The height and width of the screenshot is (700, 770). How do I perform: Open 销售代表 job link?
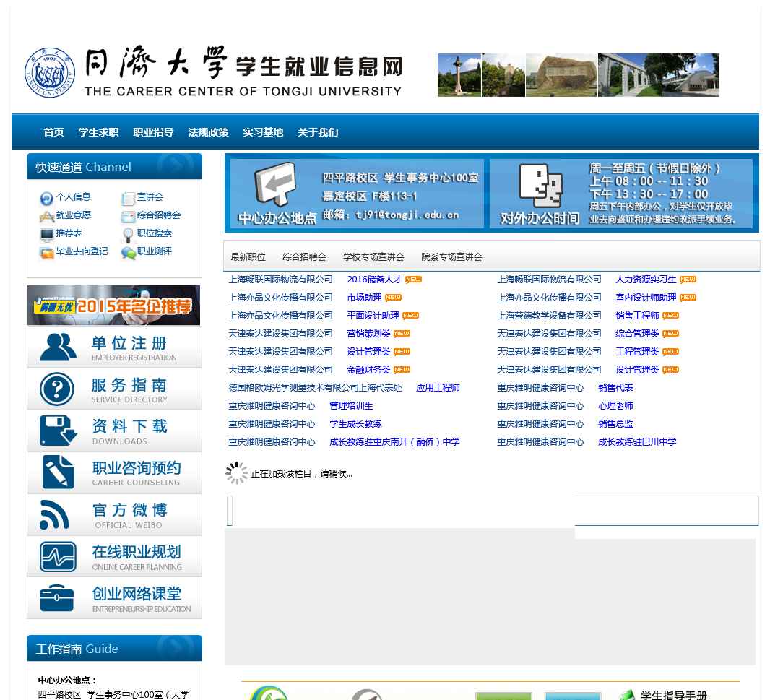coord(615,388)
